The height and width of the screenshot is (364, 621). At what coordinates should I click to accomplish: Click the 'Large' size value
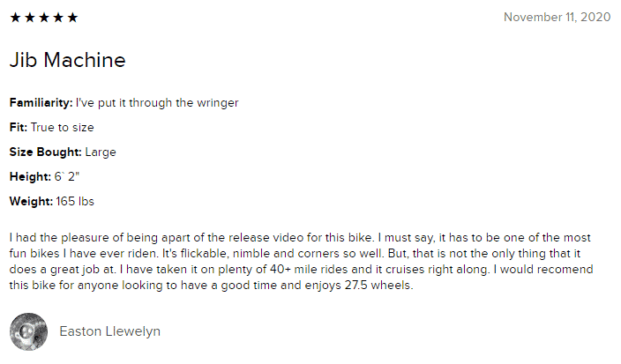tap(101, 152)
